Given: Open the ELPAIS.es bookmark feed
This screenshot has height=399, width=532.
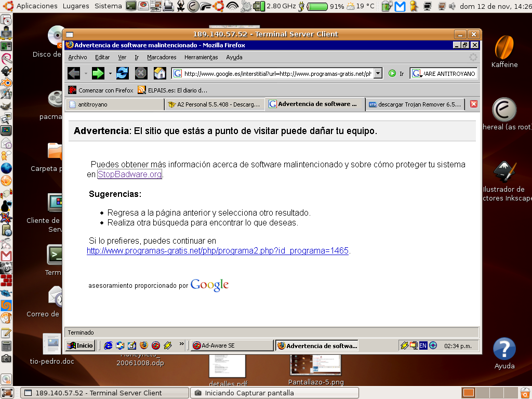Looking at the screenshot, I should tap(172, 90).
